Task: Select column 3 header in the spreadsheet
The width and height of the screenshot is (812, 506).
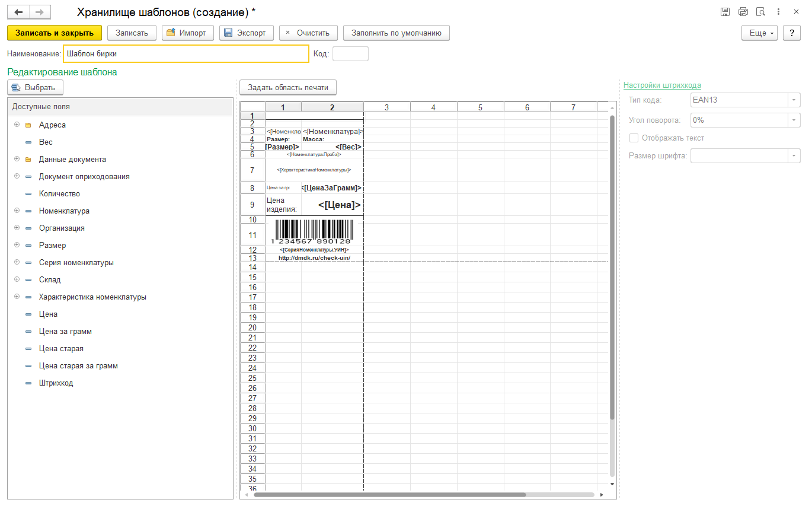Action: click(386, 107)
